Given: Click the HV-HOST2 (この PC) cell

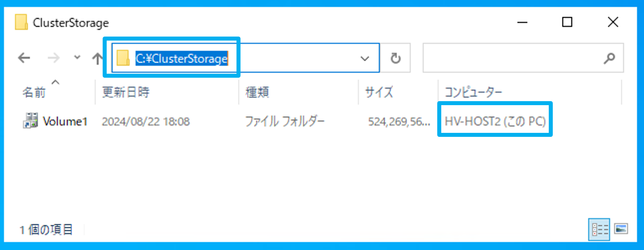Looking at the screenshot, I should (x=495, y=121).
